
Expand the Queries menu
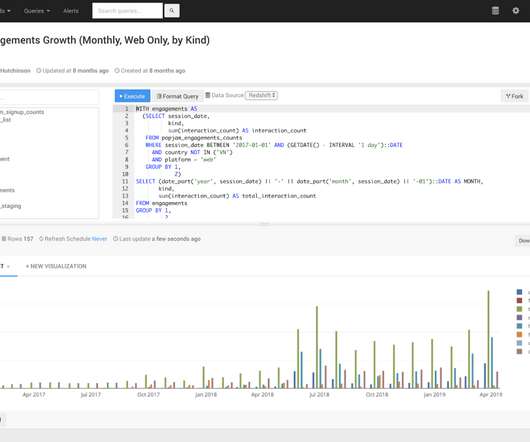tap(37, 11)
